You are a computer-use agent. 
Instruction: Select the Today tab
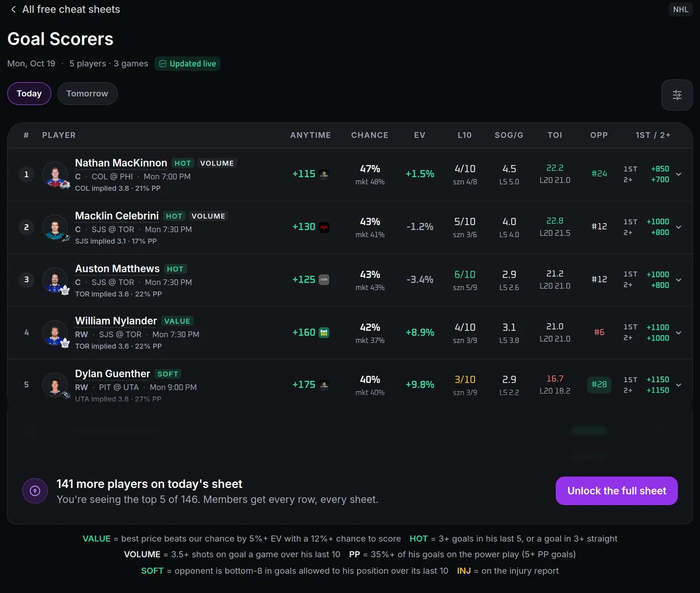point(29,93)
